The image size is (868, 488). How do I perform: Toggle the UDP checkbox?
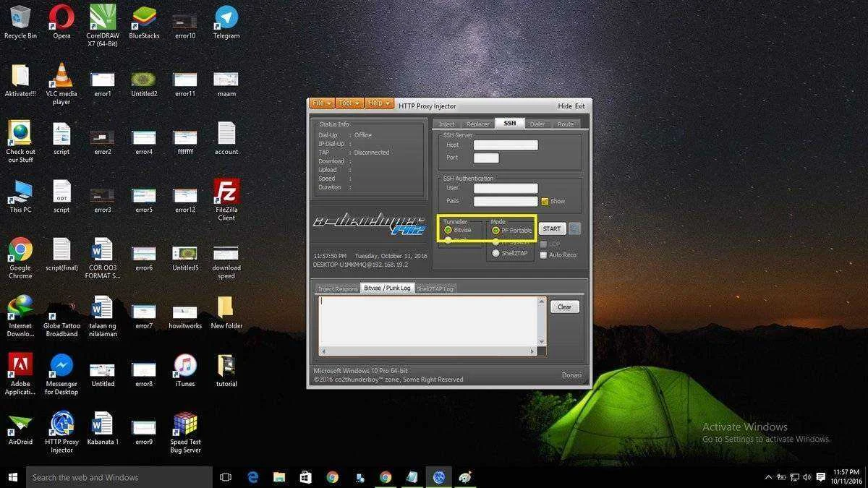(543, 244)
